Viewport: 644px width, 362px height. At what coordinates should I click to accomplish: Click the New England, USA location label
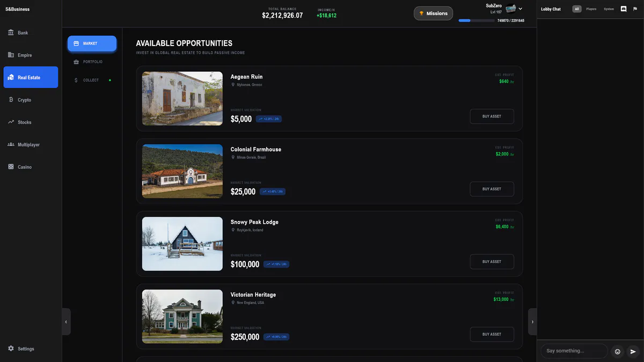[x=251, y=302]
